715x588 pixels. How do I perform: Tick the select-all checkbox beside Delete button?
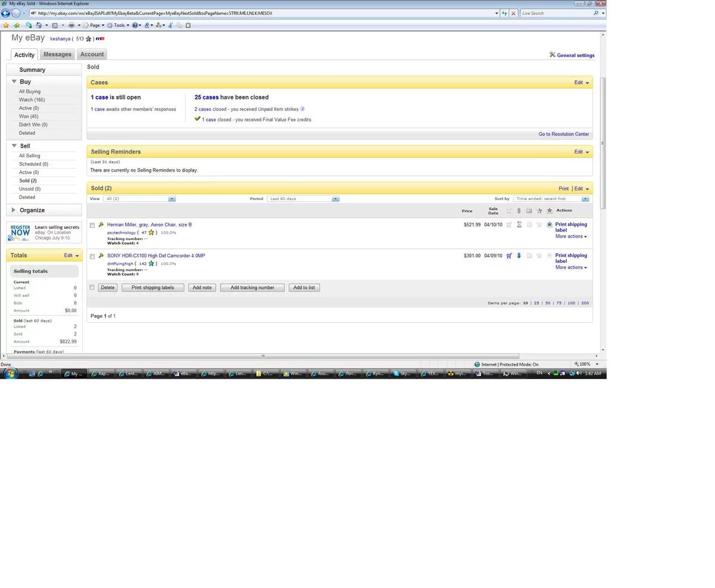92,287
